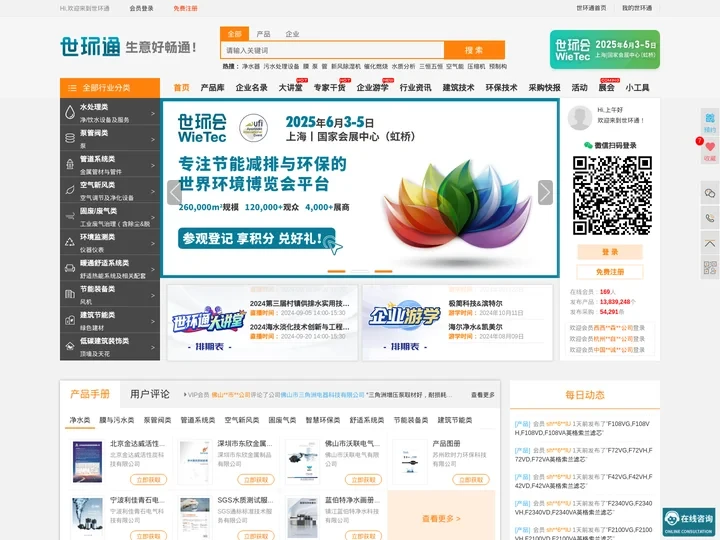Select the third carousel indicator dot

(383, 271)
